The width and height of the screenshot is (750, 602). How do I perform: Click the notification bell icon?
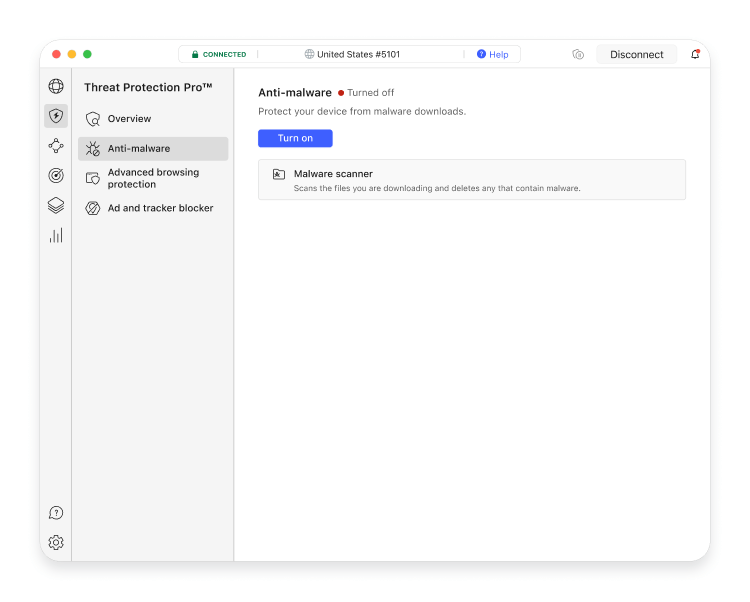(695, 54)
